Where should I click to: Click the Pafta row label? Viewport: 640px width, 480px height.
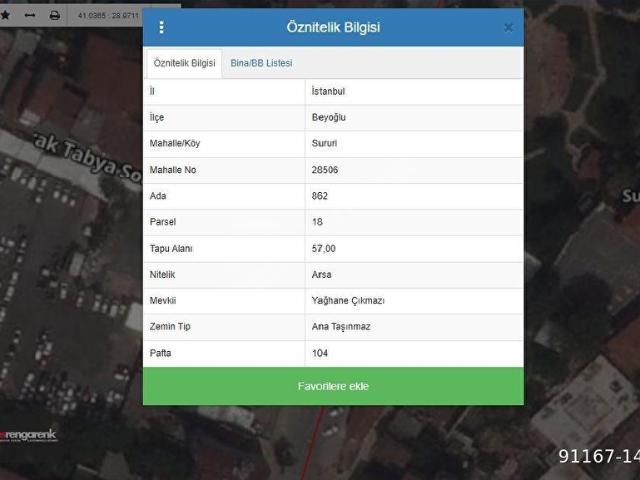tap(160, 353)
